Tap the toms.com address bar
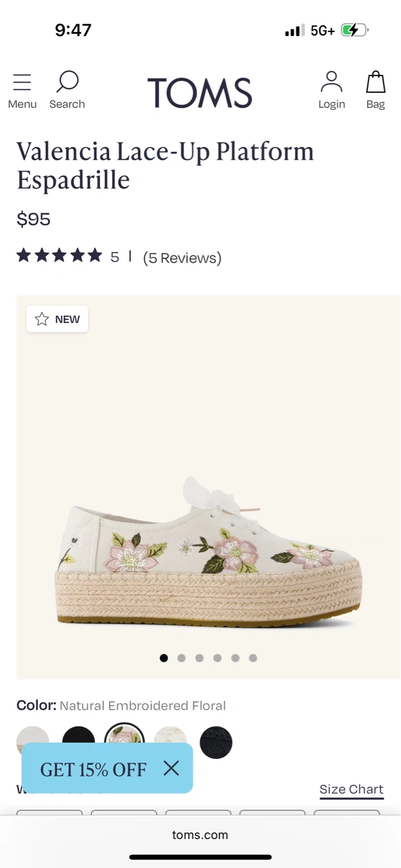Image resolution: width=401 pixels, height=868 pixels. click(x=200, y=835)
